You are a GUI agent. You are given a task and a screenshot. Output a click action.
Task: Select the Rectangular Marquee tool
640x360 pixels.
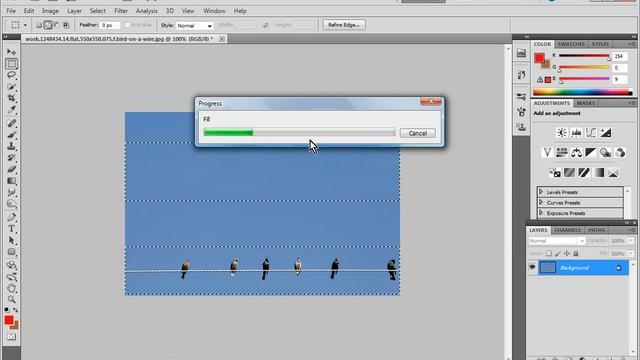pyautogui.click(x=11, y=64)
